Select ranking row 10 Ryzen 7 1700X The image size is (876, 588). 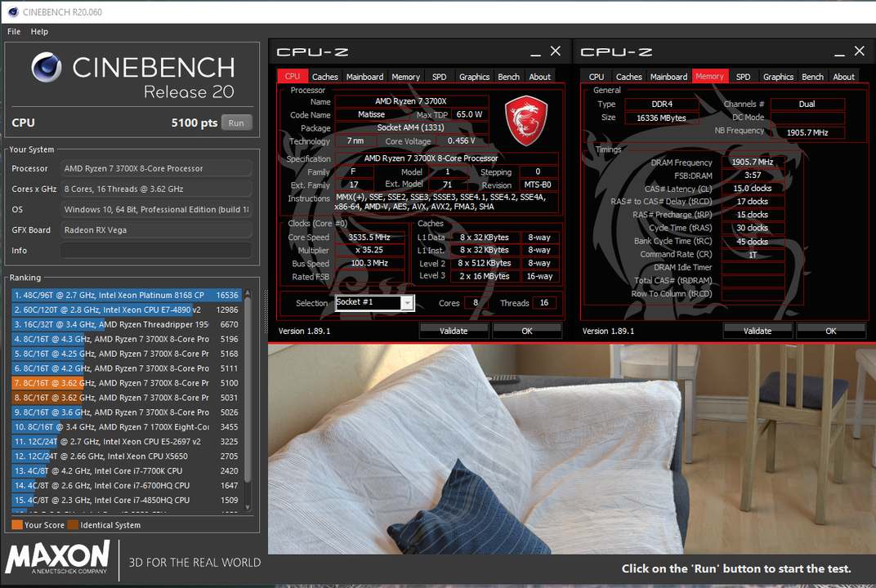(x=127, y=427)
